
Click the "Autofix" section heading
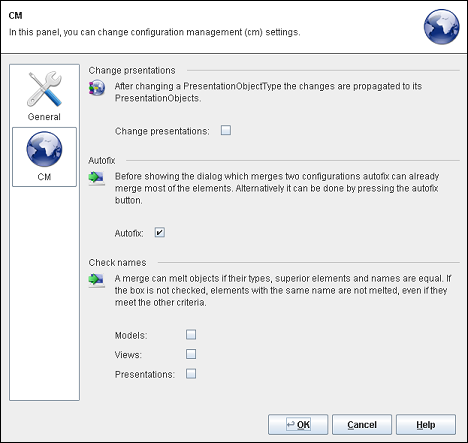click(102, 161)
